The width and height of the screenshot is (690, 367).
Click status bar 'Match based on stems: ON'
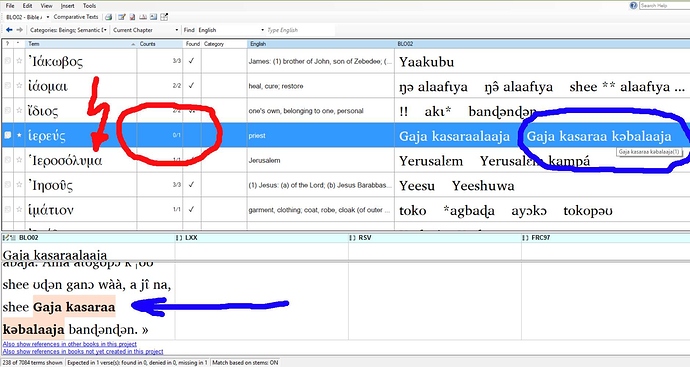[x=245, y=363]
